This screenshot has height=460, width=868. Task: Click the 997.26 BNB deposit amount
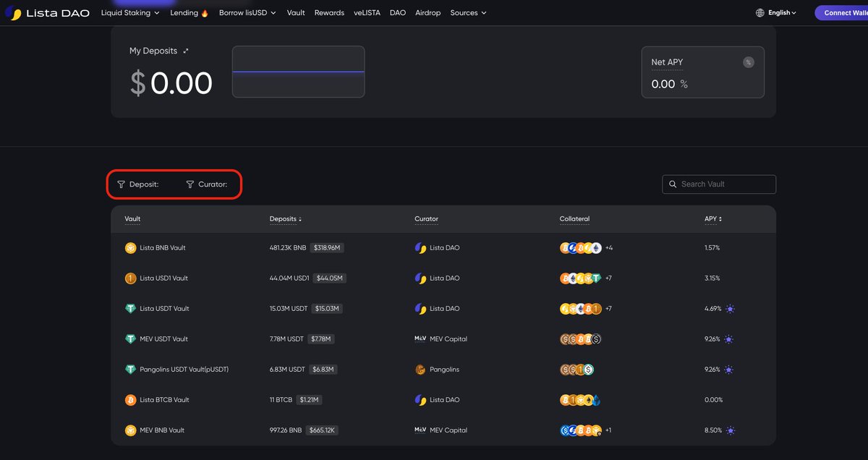(x=285, y=430)
